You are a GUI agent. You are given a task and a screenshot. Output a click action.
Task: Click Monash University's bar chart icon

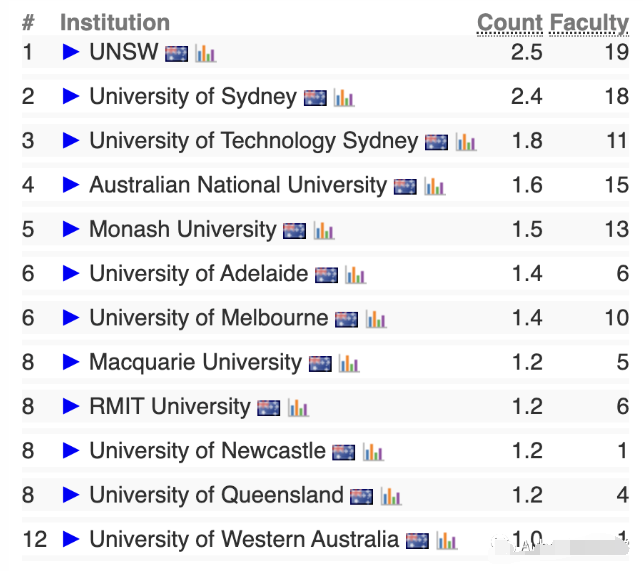[323, 231]
